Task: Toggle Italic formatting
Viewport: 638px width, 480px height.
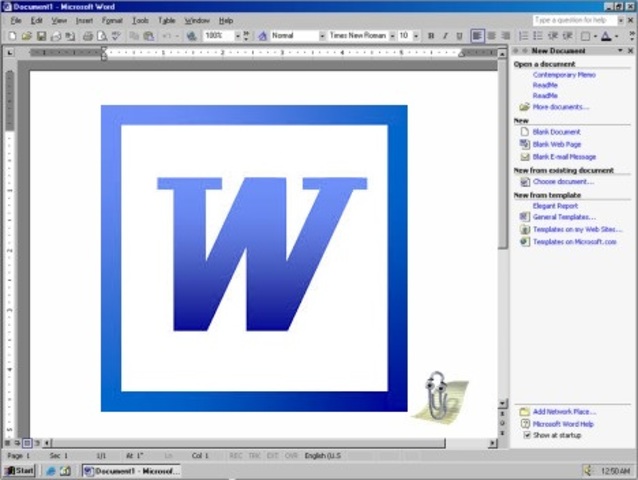Action: pos(445,36)
